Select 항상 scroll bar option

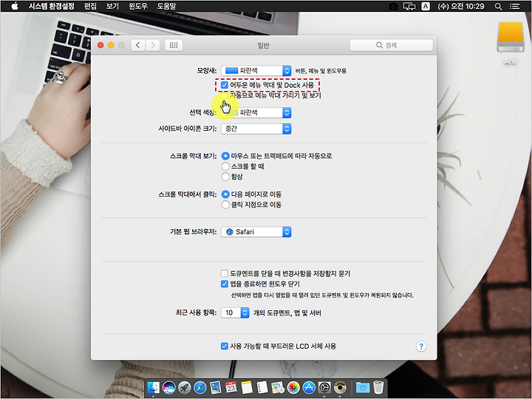tap(225, 177)
